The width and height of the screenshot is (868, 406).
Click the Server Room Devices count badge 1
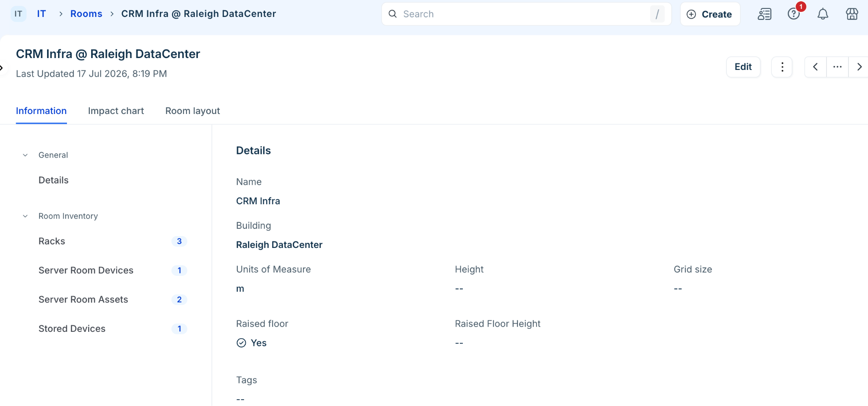tap(179, 270)
